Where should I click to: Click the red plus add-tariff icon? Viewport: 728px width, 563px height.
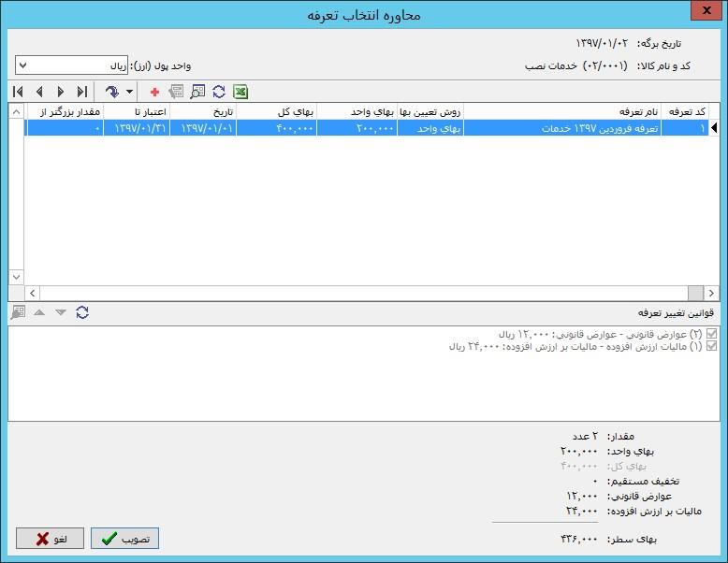pos(154,92)
